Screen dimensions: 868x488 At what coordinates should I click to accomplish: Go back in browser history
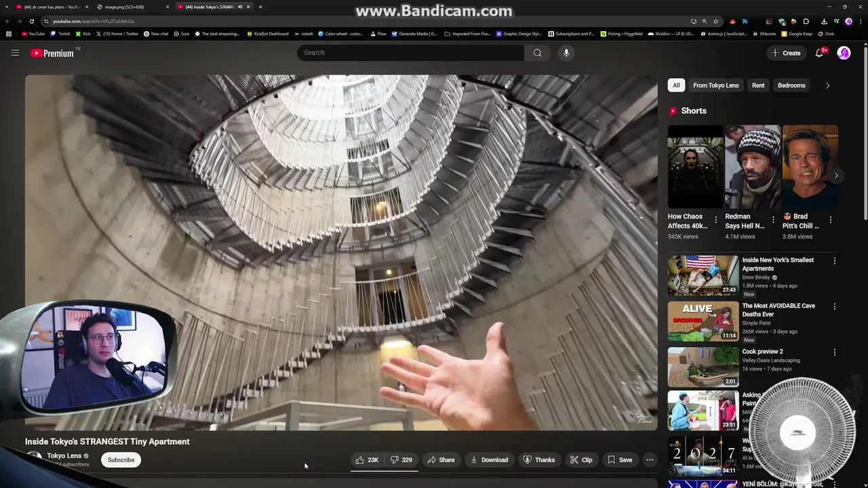pyautogui.click(x=7, y=21)
